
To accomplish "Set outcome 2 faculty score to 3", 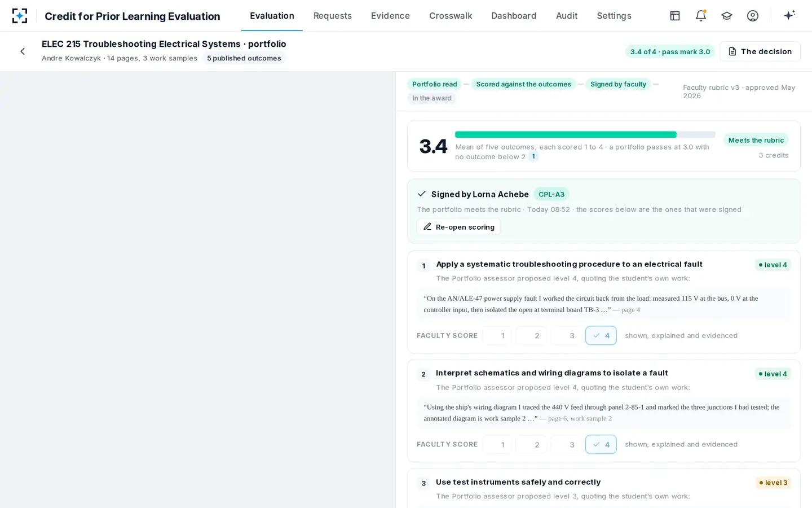I will 566,444.
